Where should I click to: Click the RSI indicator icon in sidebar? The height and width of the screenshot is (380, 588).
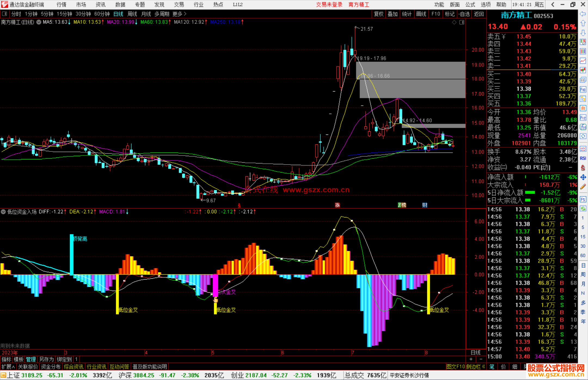point(583,158)
